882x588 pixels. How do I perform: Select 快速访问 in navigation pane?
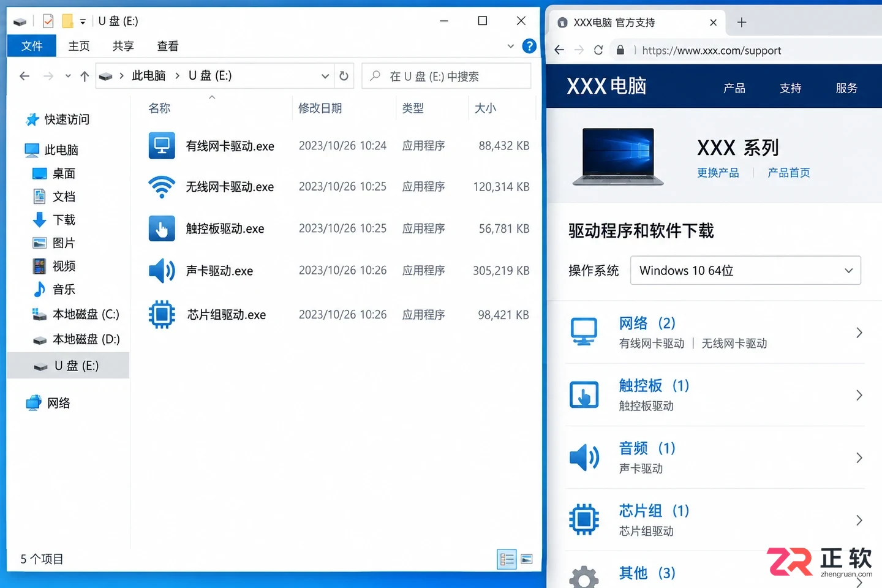pyautogui.click(x=58, y=119)
